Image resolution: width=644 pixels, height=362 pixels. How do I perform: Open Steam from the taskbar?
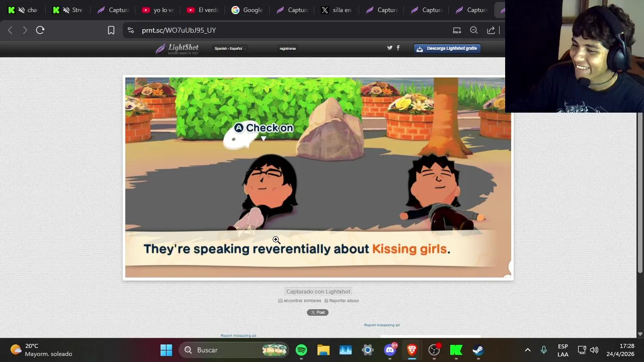click(x=478, y=350)
